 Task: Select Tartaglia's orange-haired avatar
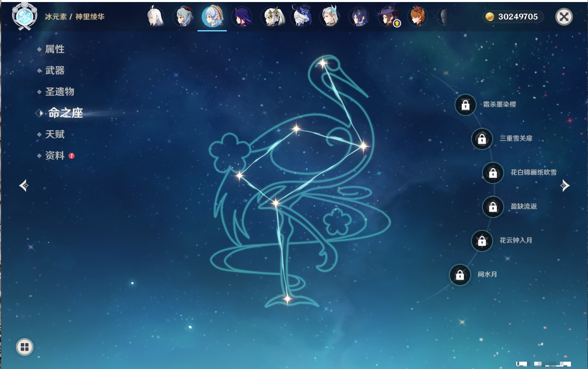pos(417,17)
